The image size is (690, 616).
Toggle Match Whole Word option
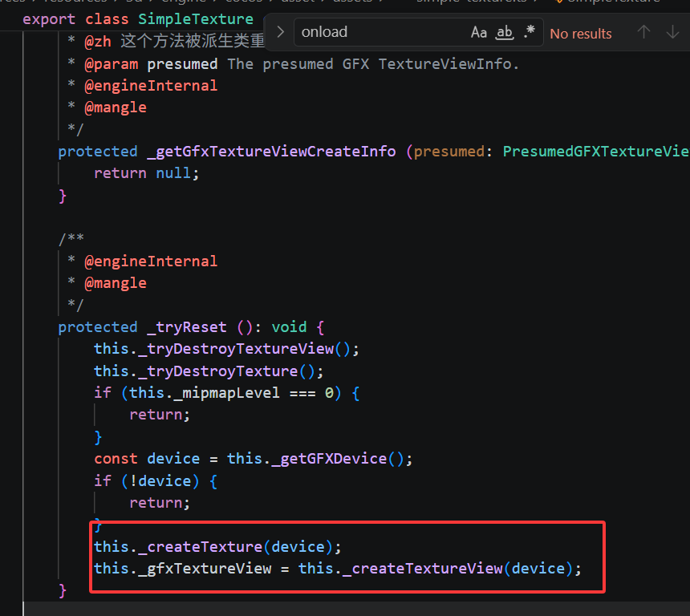[x=505, y=32]
